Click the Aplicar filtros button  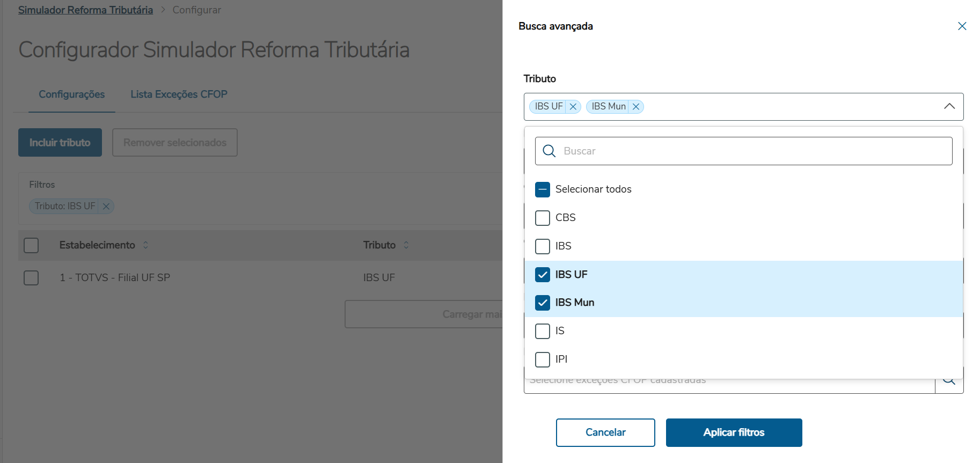(734, 432)
